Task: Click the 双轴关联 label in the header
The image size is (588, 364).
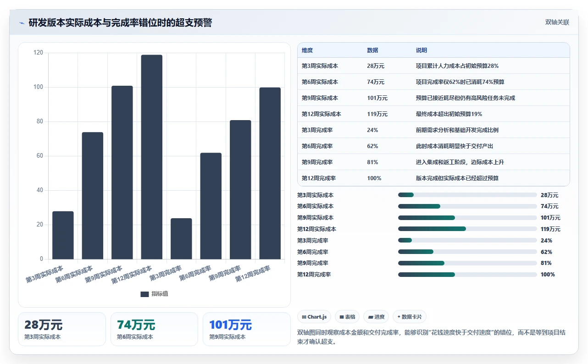Action: click(x=557, y=22)
